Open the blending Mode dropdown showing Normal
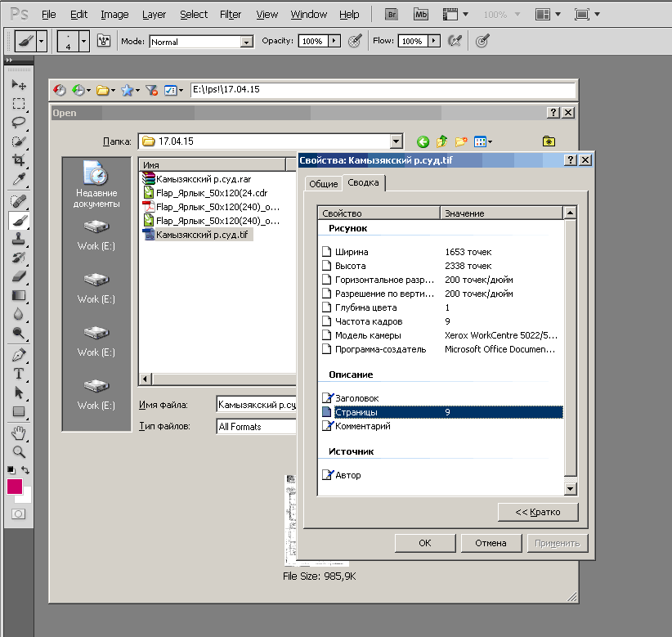Screen dimensions: 672x637 pyautogui.click(x=201, y=42)
